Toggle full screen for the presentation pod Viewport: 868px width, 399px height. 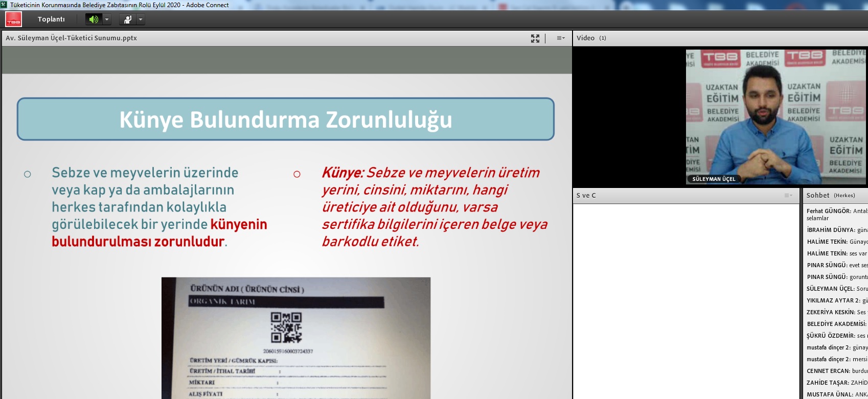point(535,38)
